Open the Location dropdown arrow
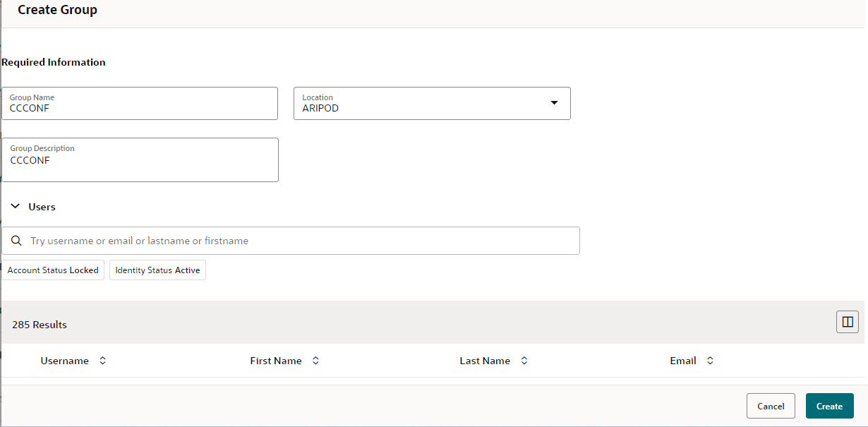868x427 pixels. click(555, 103)
